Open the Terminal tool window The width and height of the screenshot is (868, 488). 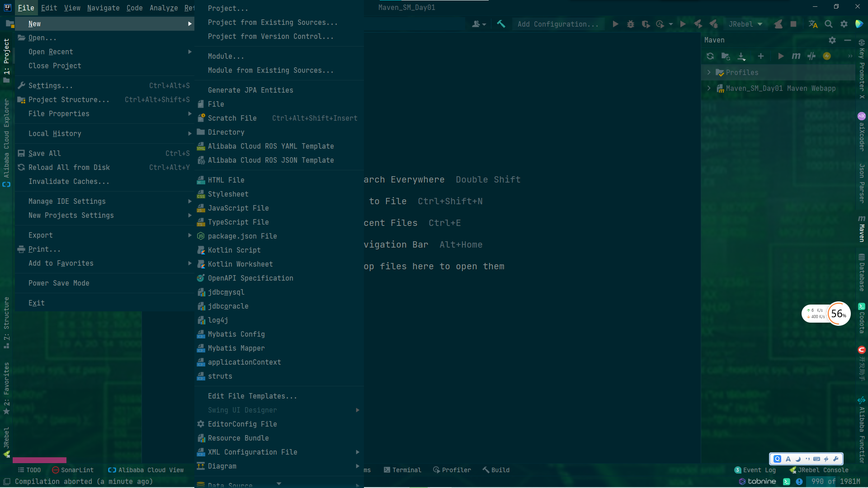pos(402,470)
